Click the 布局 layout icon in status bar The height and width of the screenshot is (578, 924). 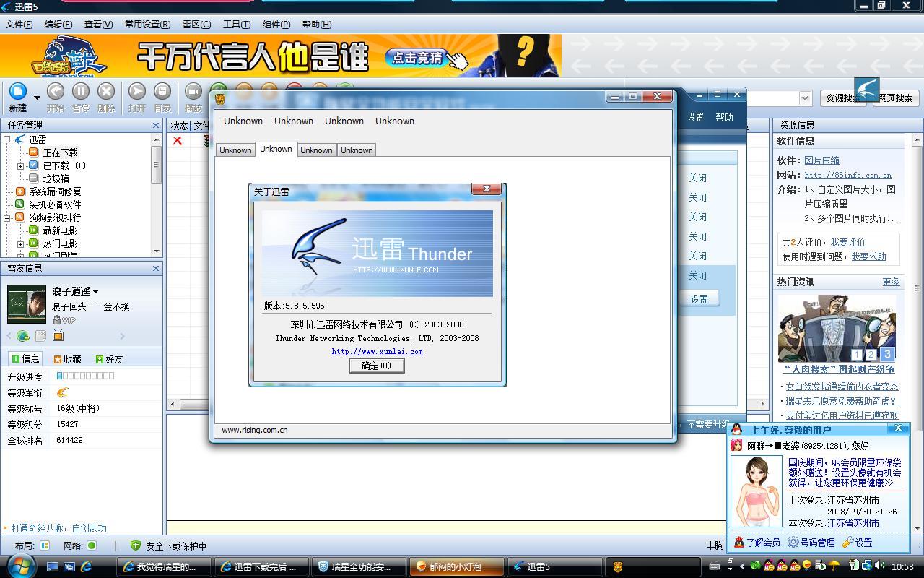point(45,545)
